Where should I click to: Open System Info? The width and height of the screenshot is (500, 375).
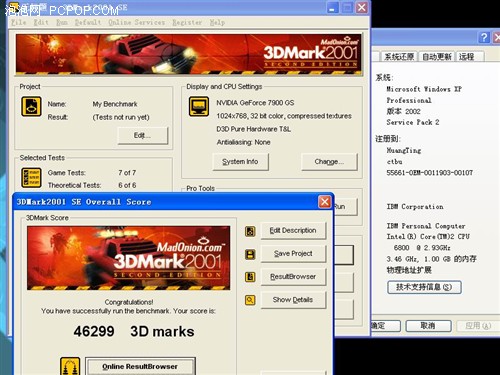click(x=240, y=162)
